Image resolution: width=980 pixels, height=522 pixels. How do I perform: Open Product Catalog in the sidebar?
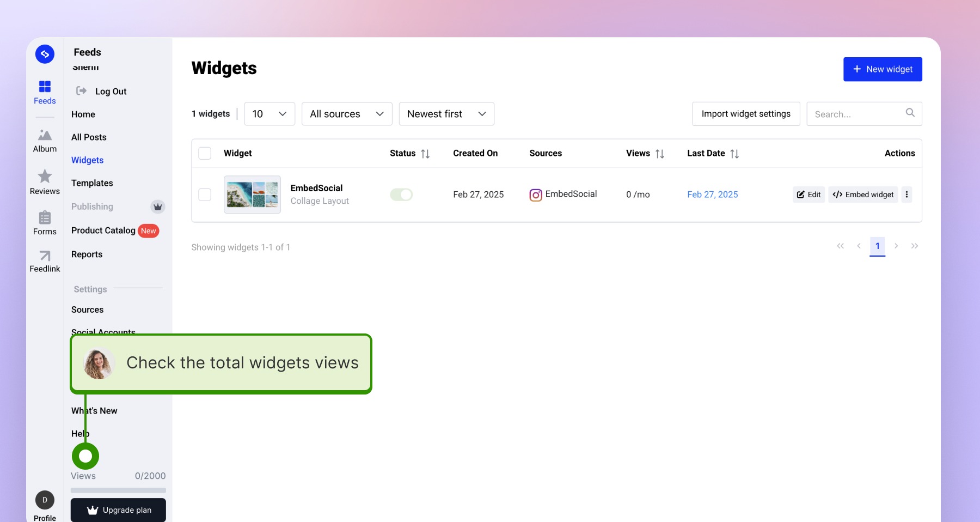click(103, 230)
